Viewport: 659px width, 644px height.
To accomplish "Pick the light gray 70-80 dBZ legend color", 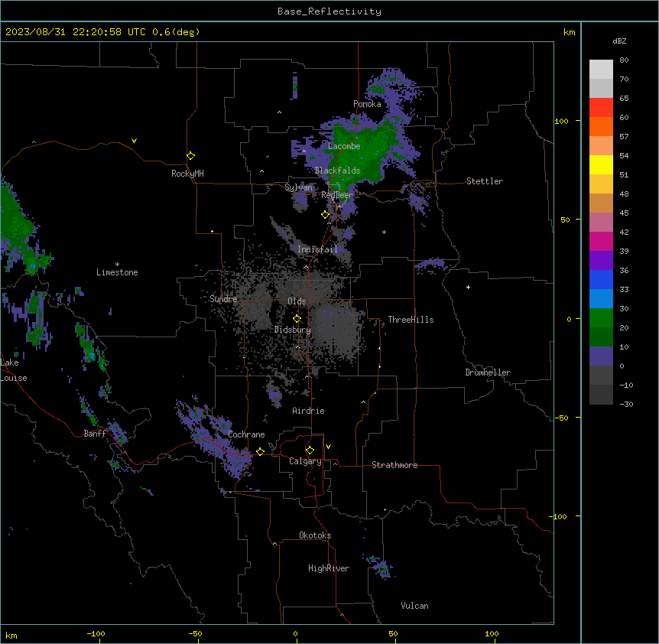I will pyautogui.click(x=601, y=69).
